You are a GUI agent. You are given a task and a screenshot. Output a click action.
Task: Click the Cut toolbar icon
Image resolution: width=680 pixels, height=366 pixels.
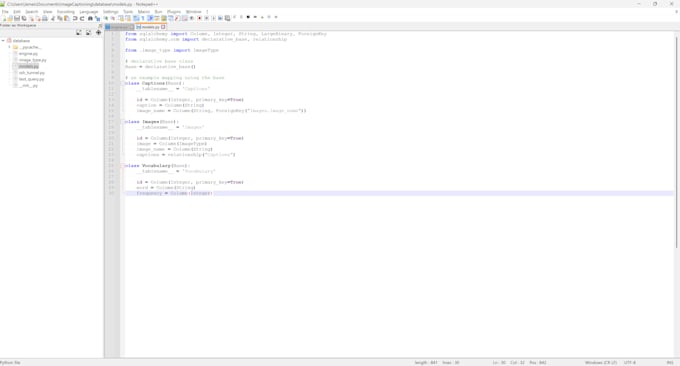(53, 18)
